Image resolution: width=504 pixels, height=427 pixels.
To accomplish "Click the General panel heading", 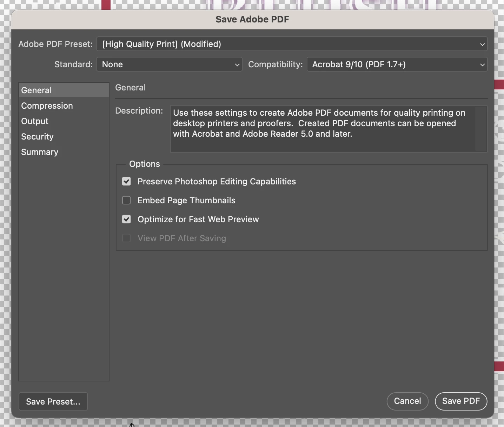I will [x=130, y=88].
